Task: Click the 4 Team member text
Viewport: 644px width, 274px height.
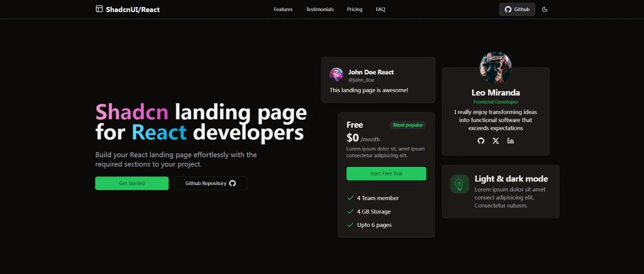Action: [378, 198]
